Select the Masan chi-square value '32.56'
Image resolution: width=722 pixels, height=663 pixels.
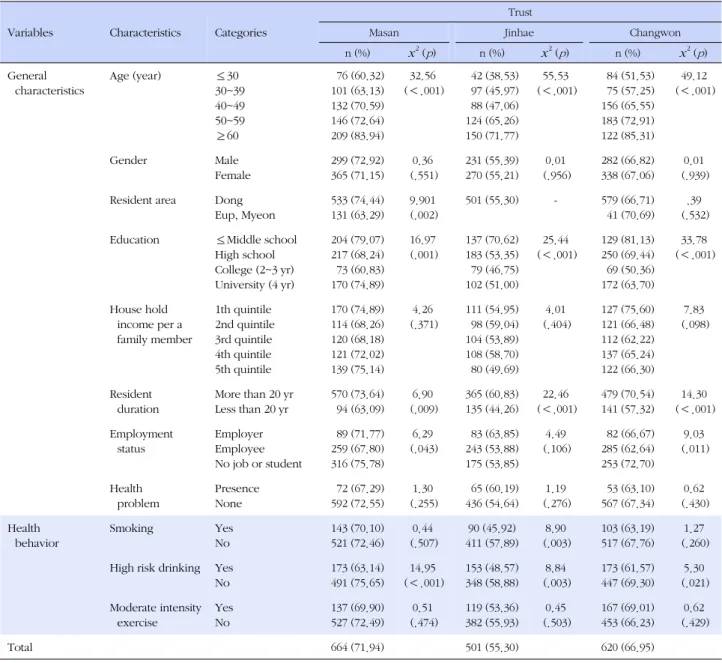[x=422, y=76]
